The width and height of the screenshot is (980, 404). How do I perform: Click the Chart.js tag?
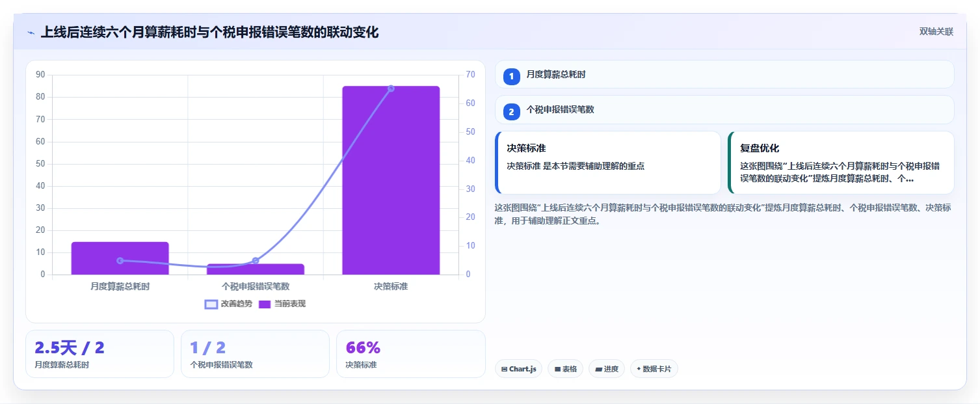click(x=518, y=369)
